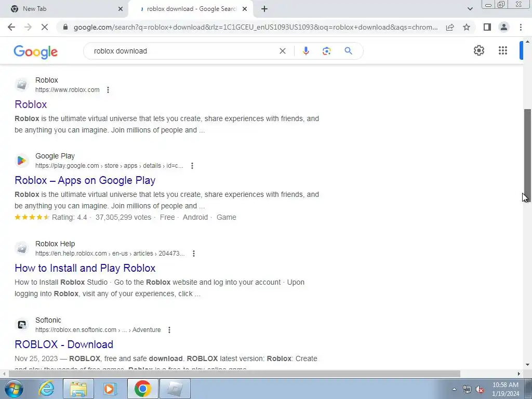Show hidden system tray icons
Viewport: 532px width, 399px height.
point(454,390)
